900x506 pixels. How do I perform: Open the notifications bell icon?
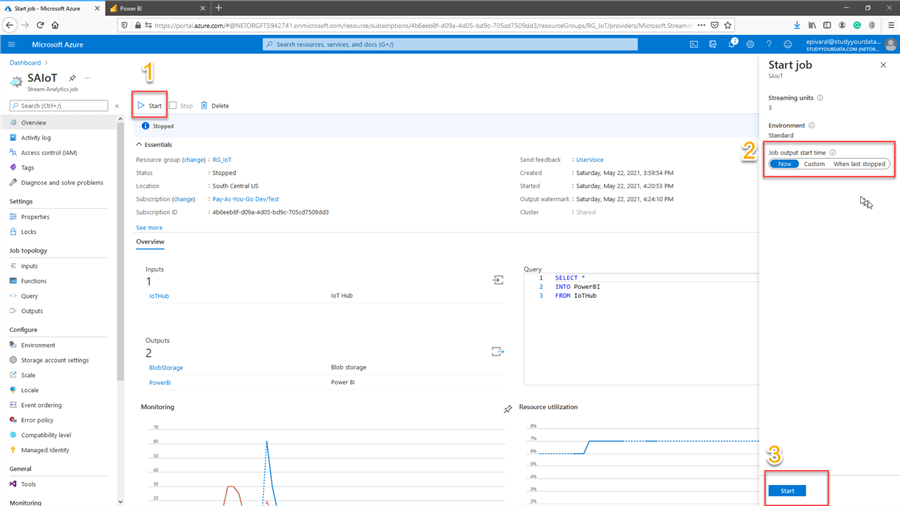[731, 44]
